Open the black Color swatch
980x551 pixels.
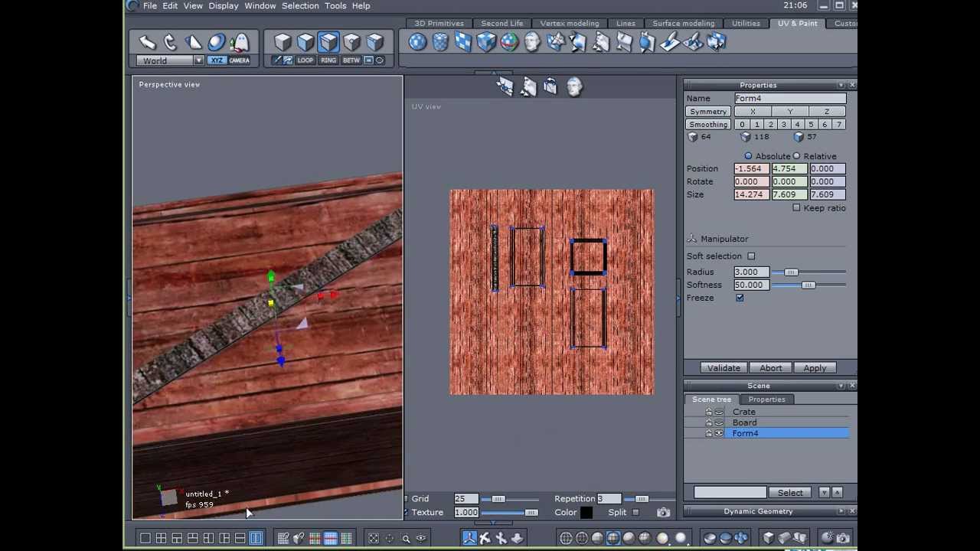586,513
